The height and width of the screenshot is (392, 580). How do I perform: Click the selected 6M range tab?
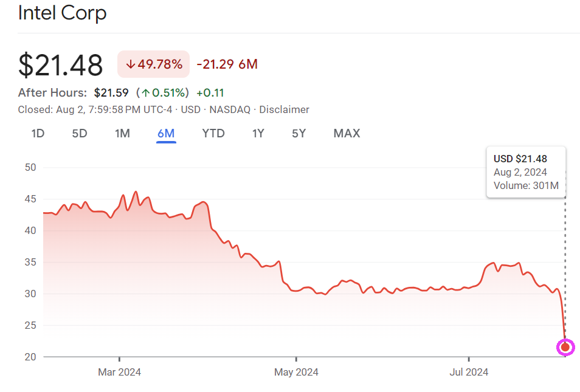coord(166,133)
